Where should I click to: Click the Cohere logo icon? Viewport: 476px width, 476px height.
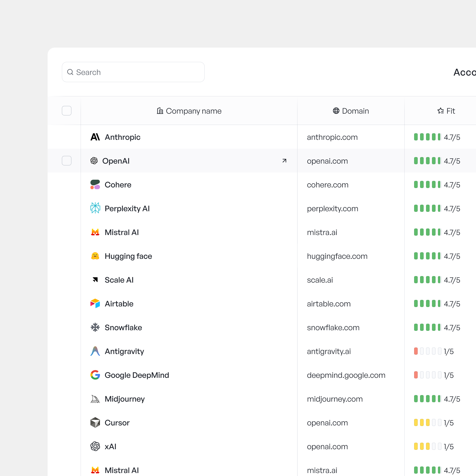[95, 184]
